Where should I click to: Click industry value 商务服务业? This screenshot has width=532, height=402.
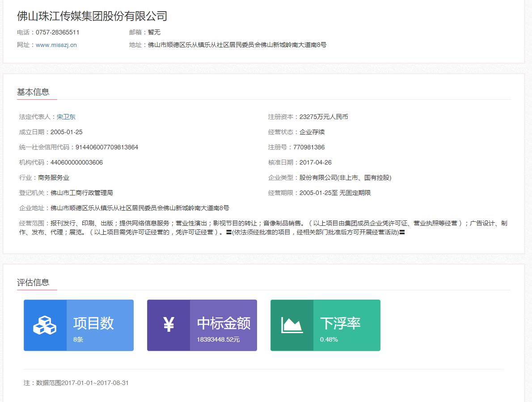pyautogui.click(x=54, y=178)
